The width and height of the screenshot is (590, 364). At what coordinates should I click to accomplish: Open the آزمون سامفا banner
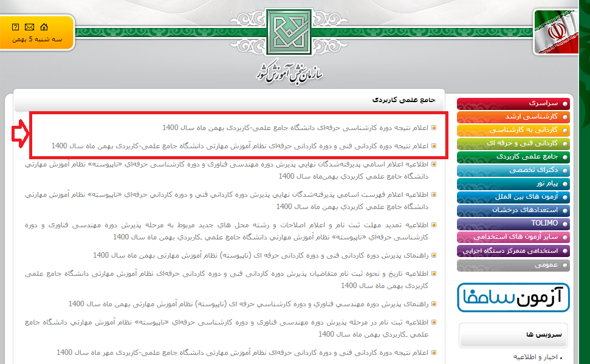click(x=513, y=297)
